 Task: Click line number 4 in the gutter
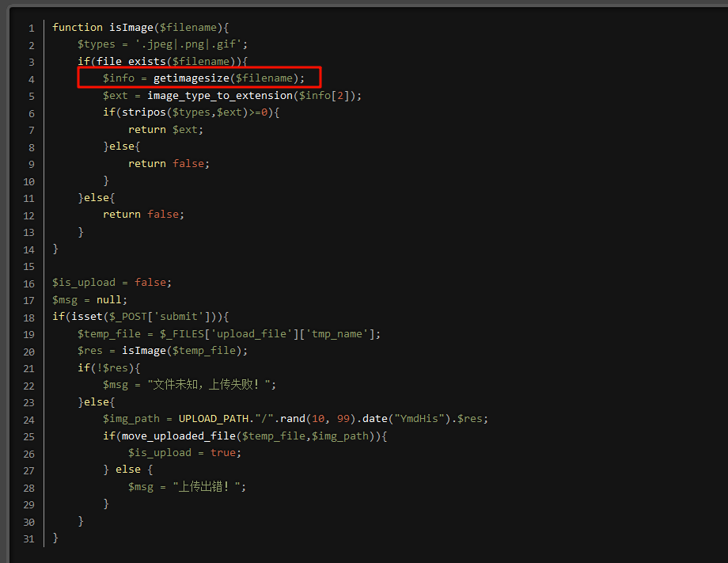pyautogui.click(x=31, y=79)
